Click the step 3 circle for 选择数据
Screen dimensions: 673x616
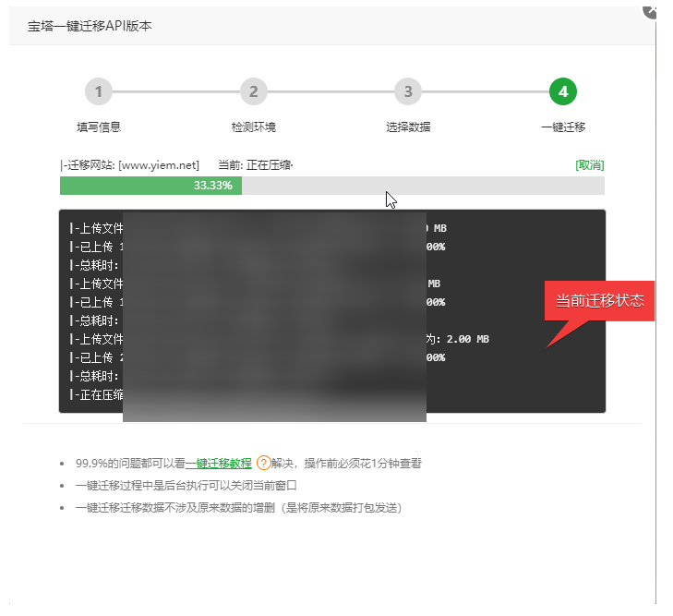point(408,91)
